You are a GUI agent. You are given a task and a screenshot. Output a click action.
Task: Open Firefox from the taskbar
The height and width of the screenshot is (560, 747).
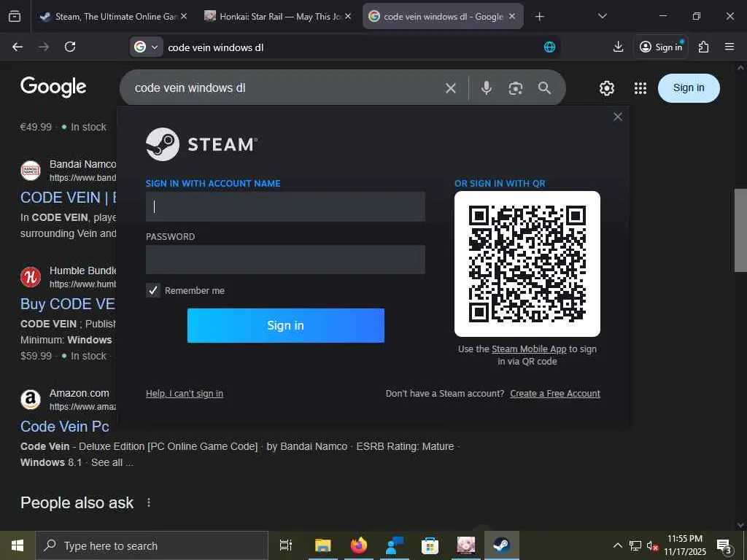(x=359, y=545)
